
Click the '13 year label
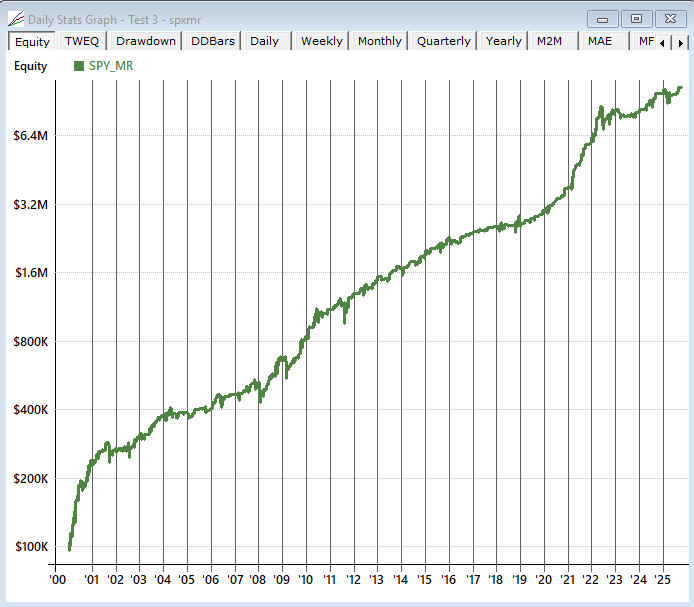pyautogui.click(x=376, y=580)
